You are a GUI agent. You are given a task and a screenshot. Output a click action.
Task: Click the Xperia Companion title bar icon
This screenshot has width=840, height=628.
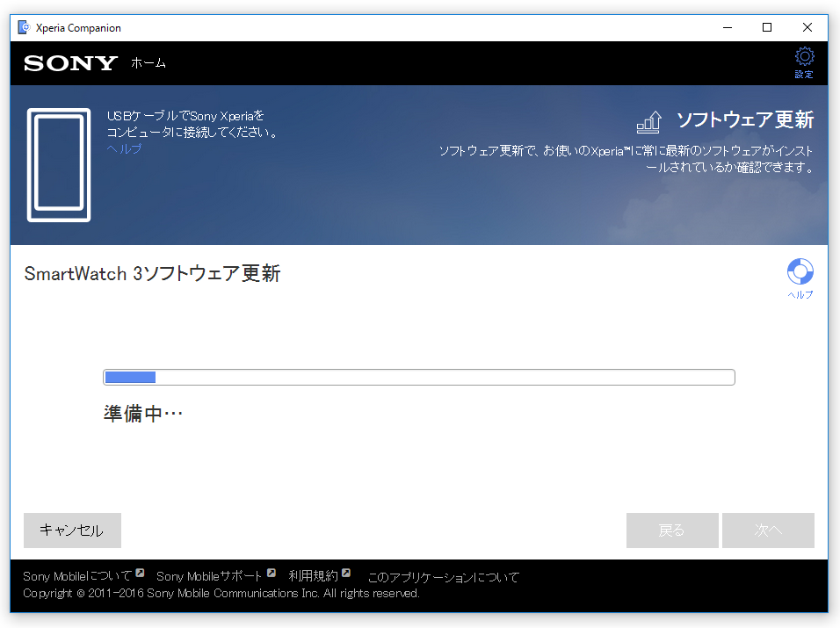pos(24,27)
